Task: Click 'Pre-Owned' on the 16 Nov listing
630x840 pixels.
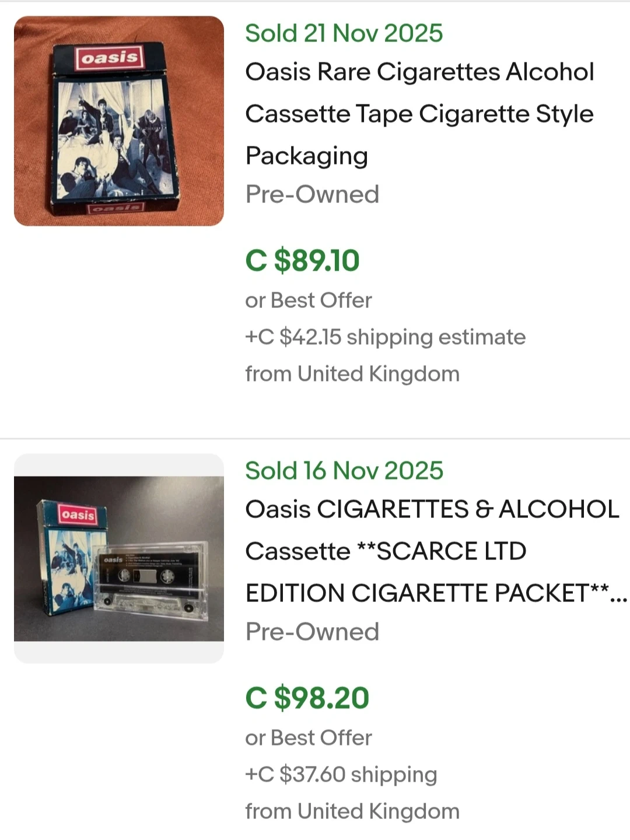Action: [312, 632]
